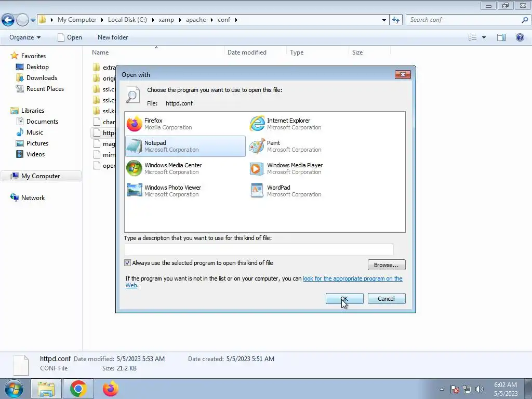Click the volume speaker tray icon
This screenshot has width=532, height=399.
(480, 389)
